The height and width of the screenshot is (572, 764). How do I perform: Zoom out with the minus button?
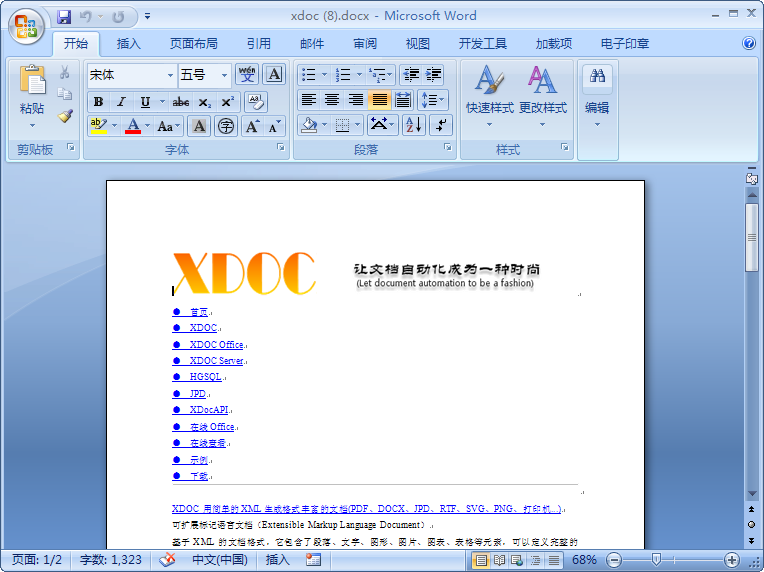click(615, 560)
